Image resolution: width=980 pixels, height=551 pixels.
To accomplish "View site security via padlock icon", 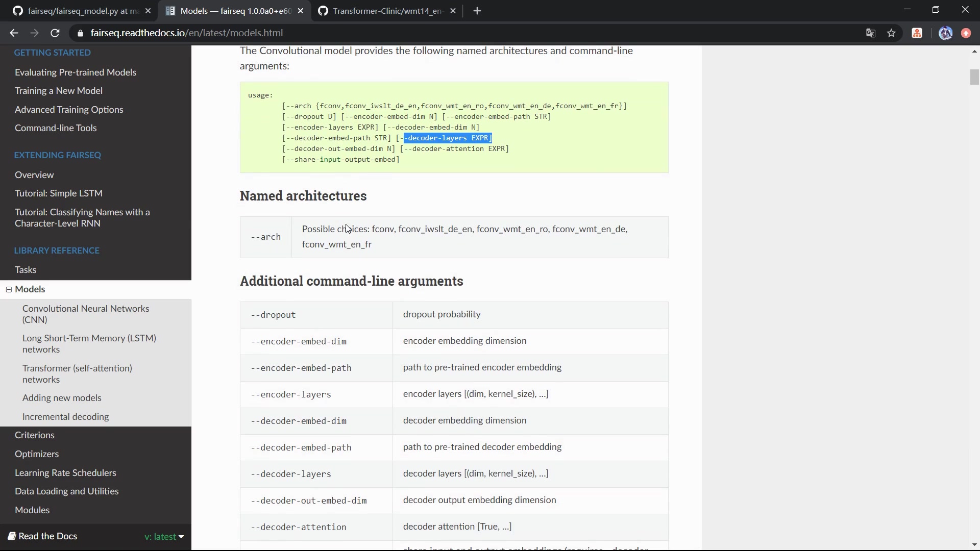I will (80, 33).
